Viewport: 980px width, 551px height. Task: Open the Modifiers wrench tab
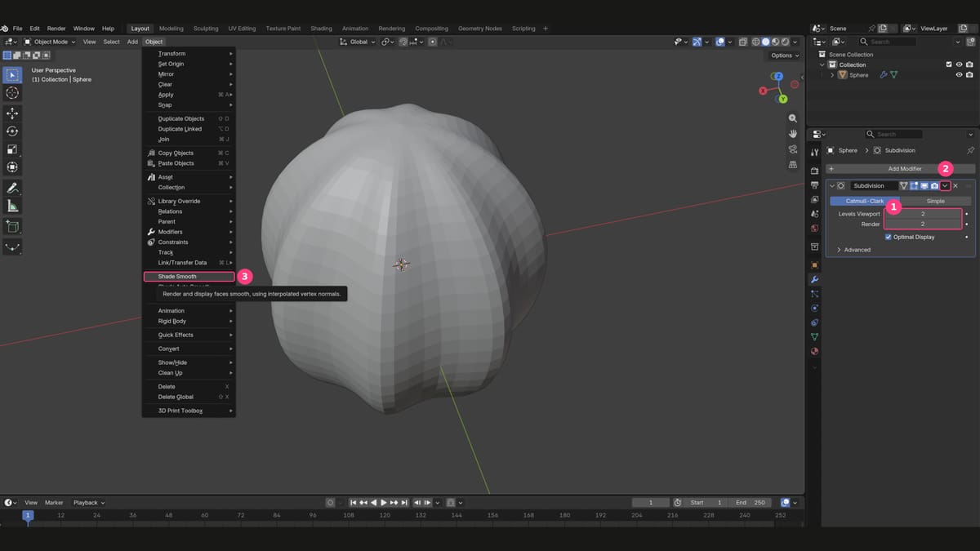[x=814, y=279]
